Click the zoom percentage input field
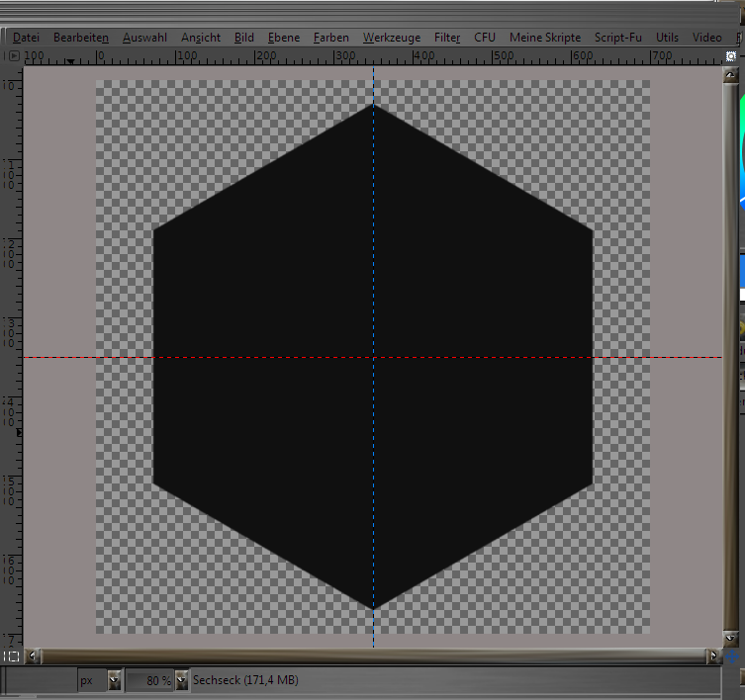 [150, 680]
